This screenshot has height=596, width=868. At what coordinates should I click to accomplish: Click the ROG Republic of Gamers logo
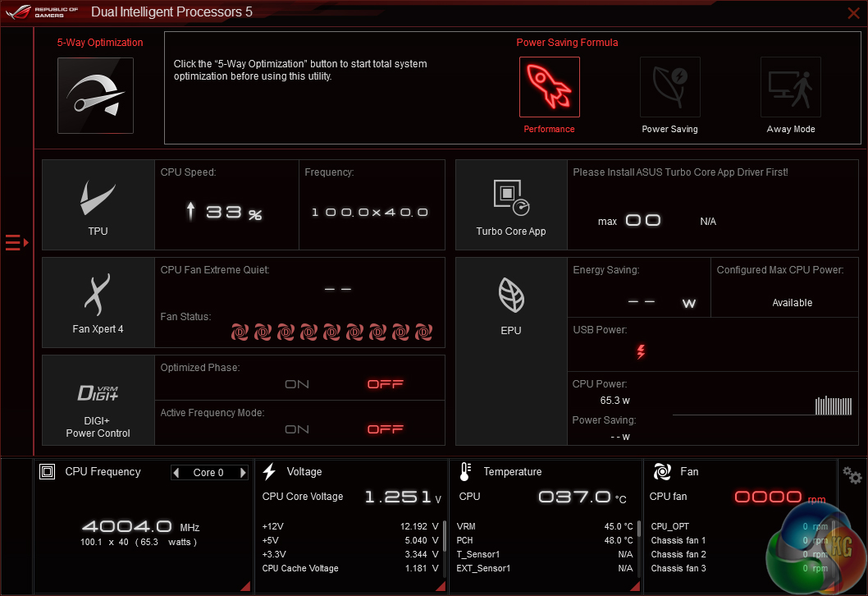tap(42, 12)
